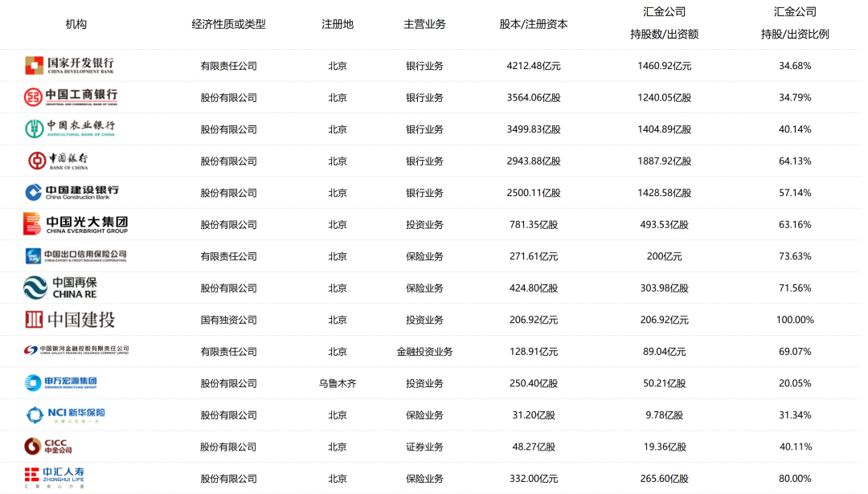Viewport: 868px width, 494px height.
Task: Click the 经济性质或类型 column header
Action: click(x=228, y=24)
